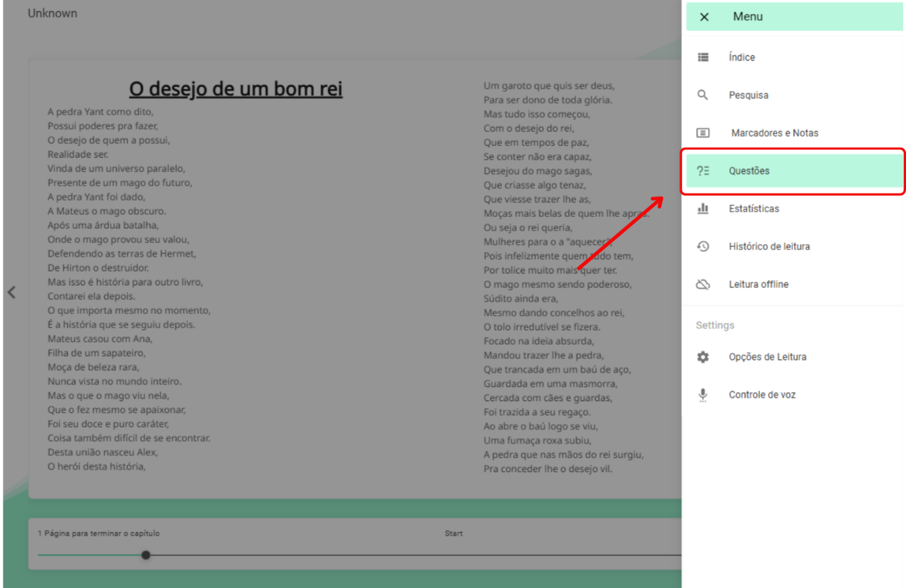Go to previous page with left chevron

(x=11, y=292)
